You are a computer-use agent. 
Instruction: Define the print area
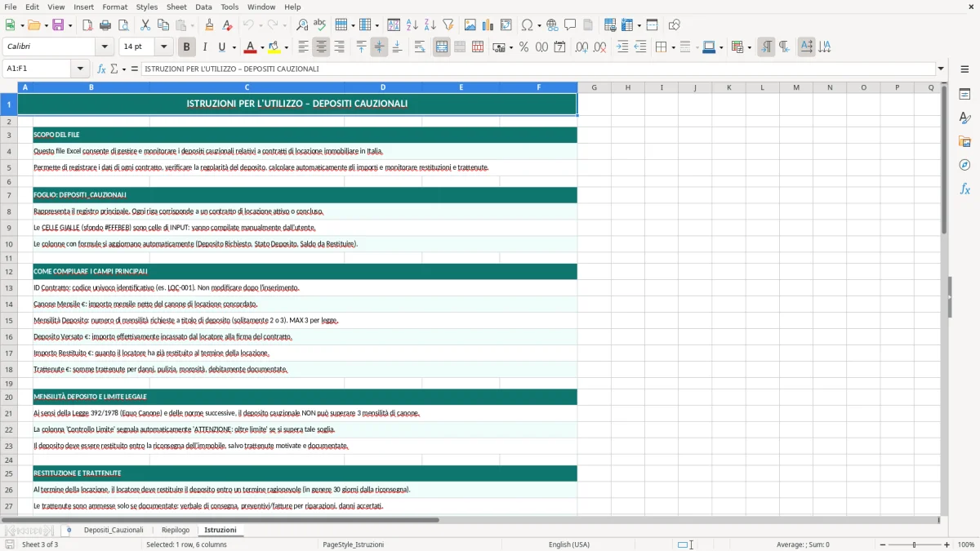pos(610,25)
